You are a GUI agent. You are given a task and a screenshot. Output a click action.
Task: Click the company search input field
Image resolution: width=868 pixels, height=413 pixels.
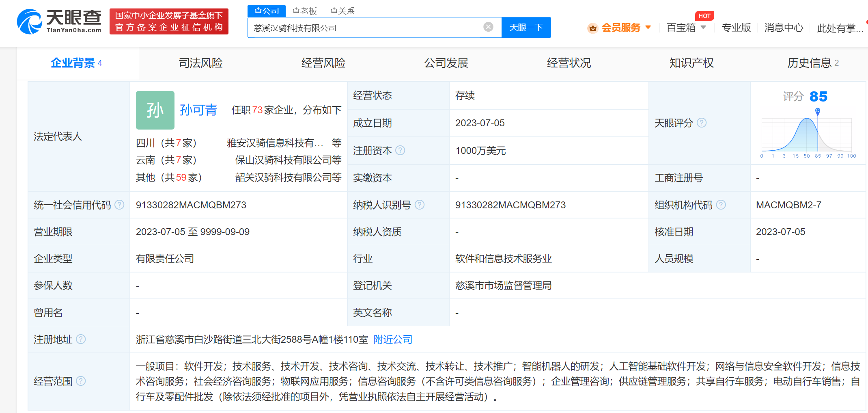365,27
